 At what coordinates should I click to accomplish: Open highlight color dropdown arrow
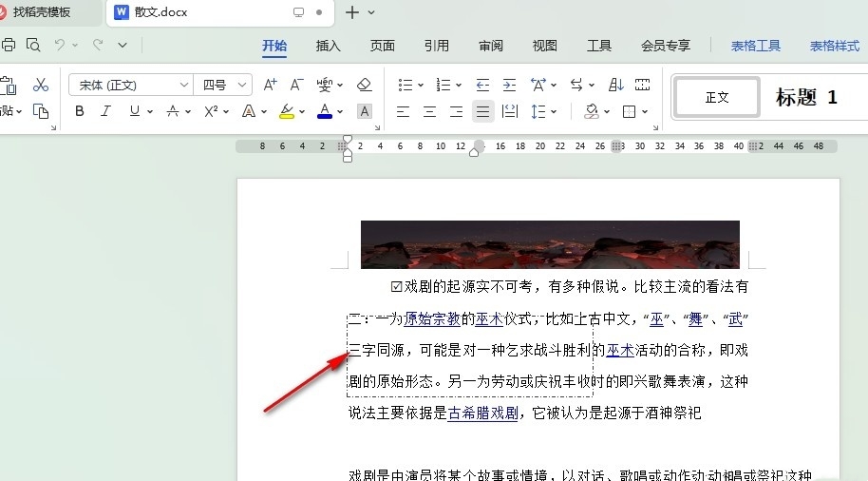click(302, 112)
